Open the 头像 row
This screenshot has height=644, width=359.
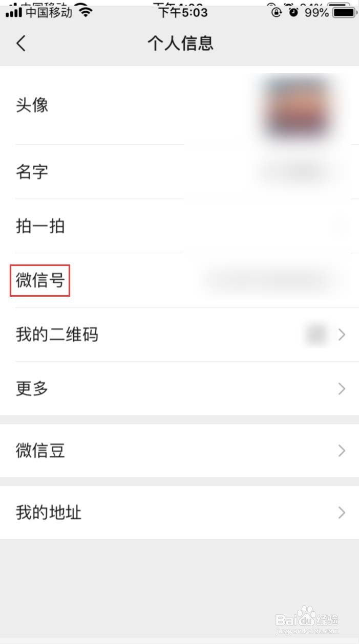(x=179, y=105)
